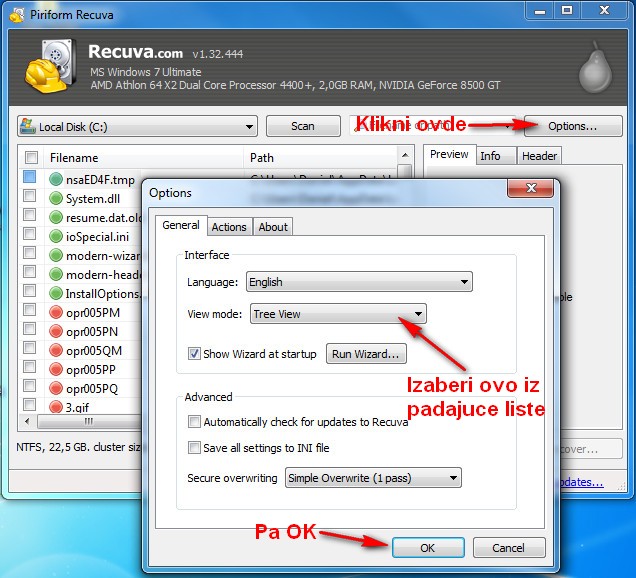Click the Options... button
The image size is (636, 578).
[x=573, y=126]
